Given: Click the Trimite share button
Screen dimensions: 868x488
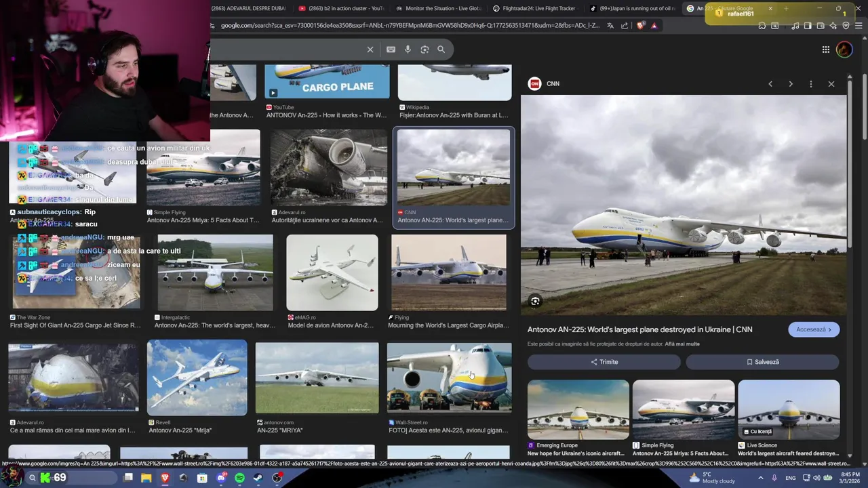Looking at the screenshot, I should [604, 362].
